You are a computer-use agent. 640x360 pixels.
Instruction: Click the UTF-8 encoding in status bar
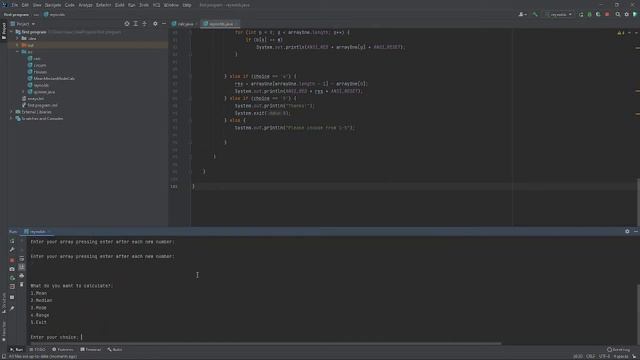604,357
